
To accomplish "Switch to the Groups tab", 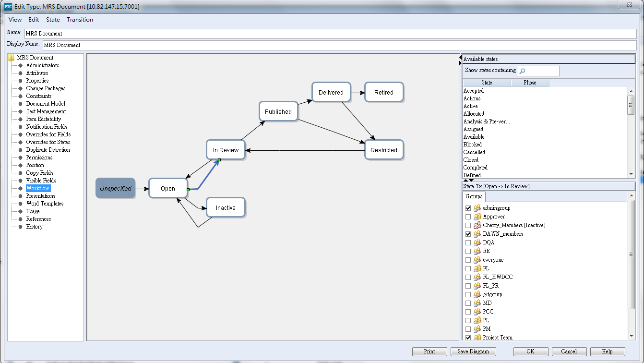I will click(x=474, y=196).
